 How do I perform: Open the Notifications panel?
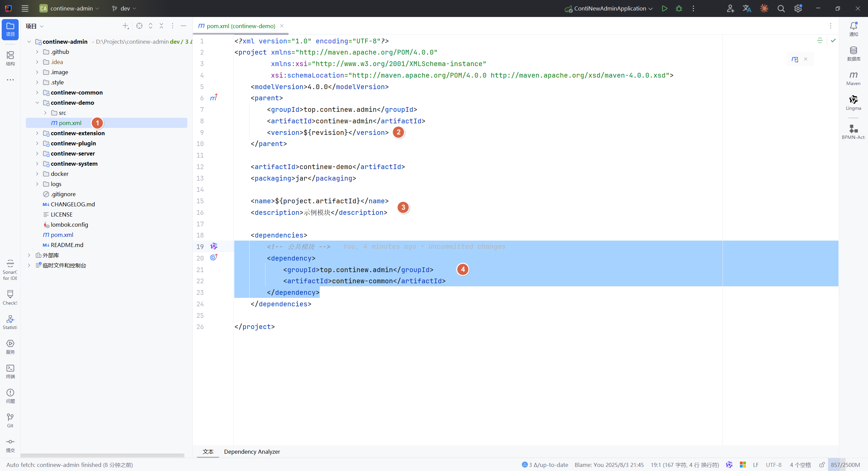[853, 29]
